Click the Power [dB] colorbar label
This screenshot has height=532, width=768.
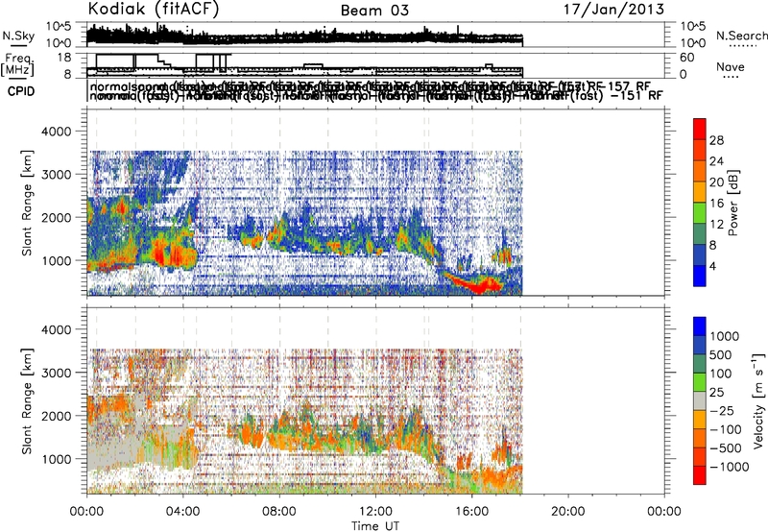[x=732, y=203]
